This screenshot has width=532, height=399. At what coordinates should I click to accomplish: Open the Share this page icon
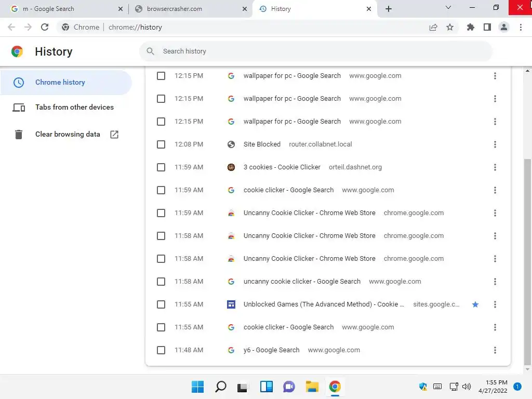click(433, 27)
